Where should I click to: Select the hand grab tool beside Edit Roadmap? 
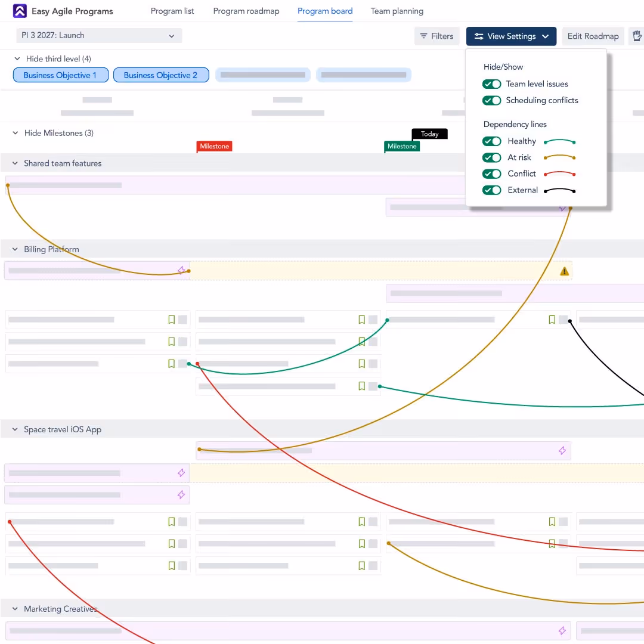click(x=637, y=36)
